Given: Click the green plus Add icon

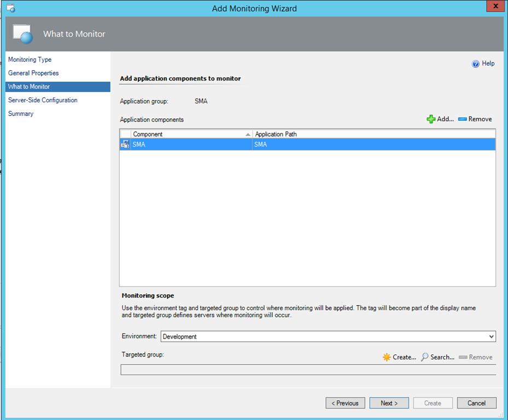Looking at the screenshot, I should (x=431, y=119).
